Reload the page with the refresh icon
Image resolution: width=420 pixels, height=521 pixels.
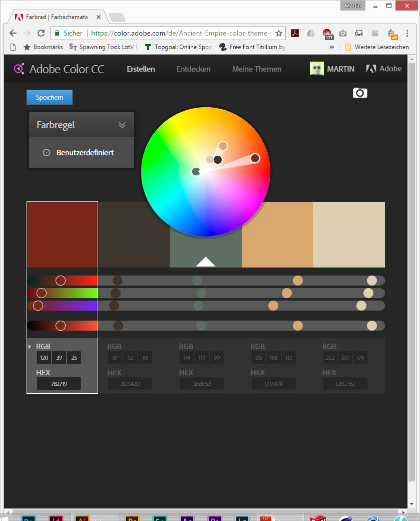41,33
